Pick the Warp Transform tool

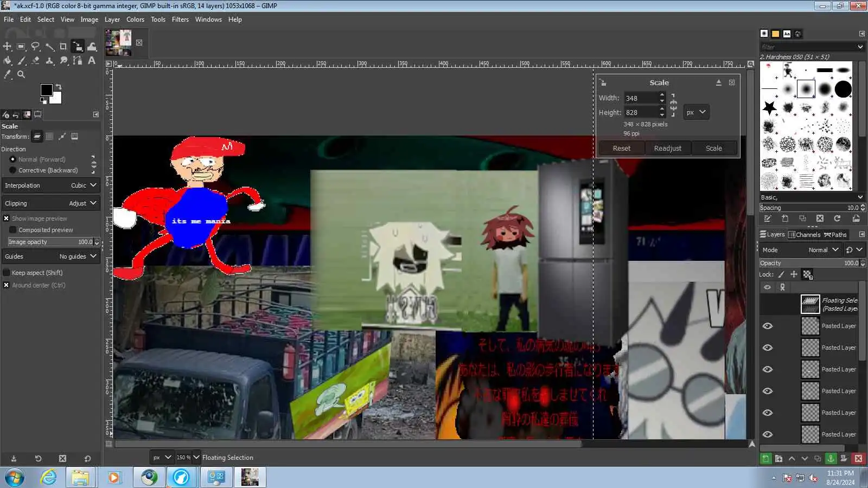coord(92,47)
